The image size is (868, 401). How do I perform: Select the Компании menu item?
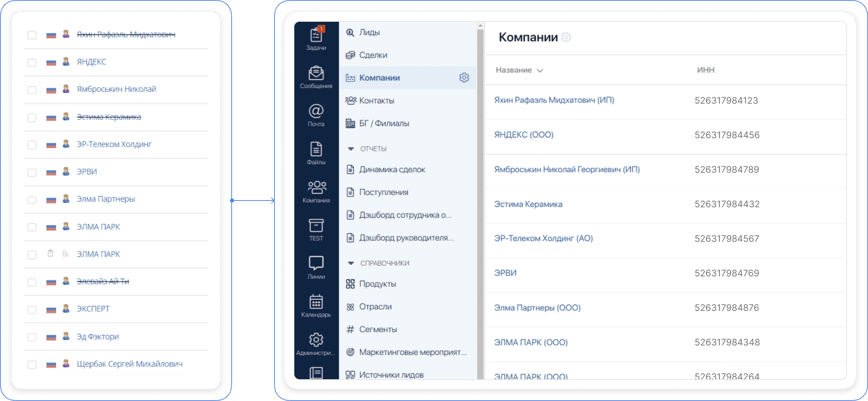coord(407,78)
